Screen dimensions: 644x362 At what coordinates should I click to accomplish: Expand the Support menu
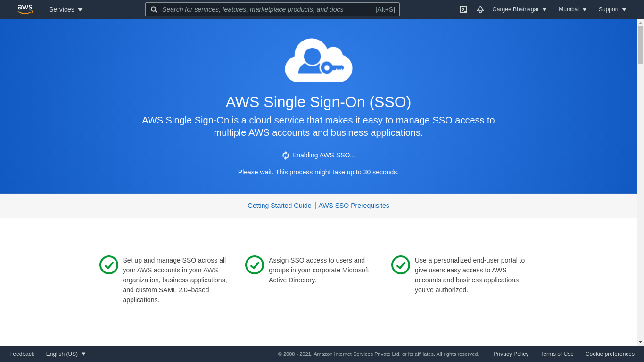click(612, 9)
